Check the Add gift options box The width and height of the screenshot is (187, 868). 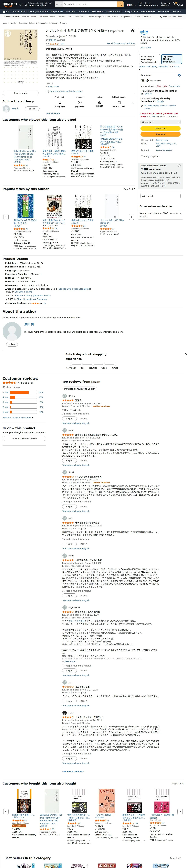point(142,156)
